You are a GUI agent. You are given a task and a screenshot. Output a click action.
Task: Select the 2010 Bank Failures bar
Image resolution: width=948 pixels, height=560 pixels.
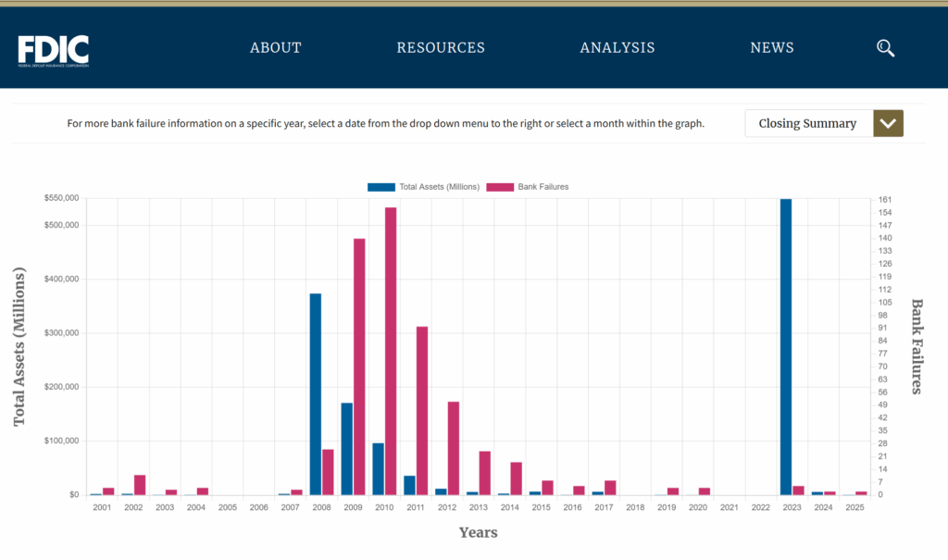pyautogui.click(x=391, y=351)
